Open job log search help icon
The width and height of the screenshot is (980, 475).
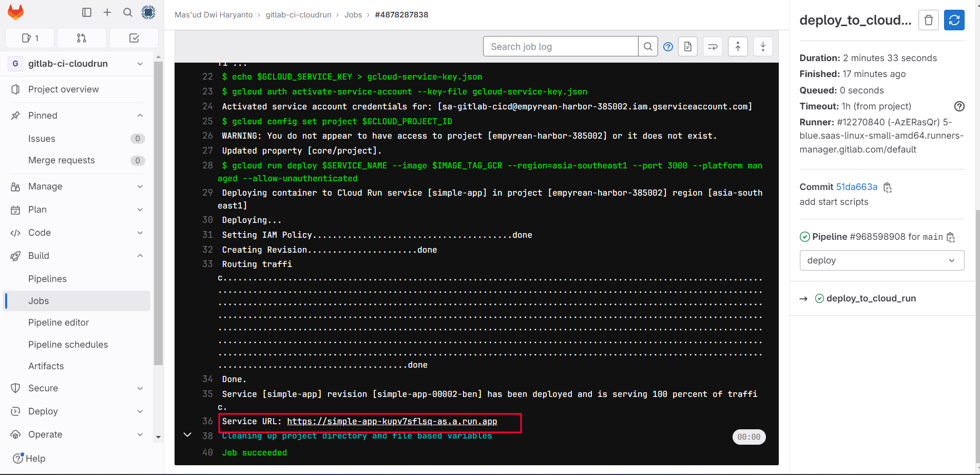pyautogui.click(x=668, y=47)
